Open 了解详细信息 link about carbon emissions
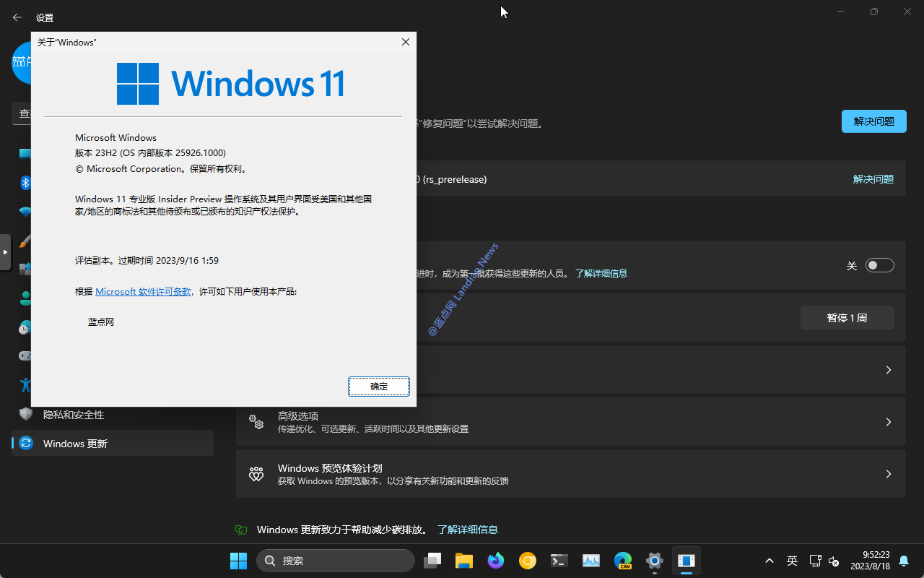The width and height of the screenshot is (924, 578). tap(468, 530)
